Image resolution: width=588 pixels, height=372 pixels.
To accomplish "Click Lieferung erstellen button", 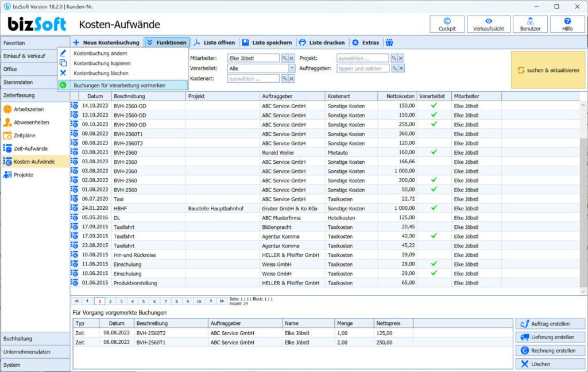I will click(x=550, y=337).
